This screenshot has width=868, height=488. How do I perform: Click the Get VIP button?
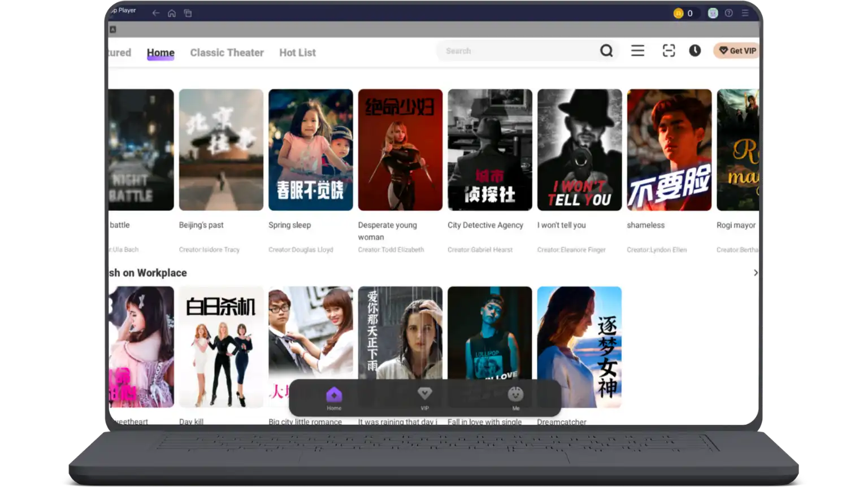pyautogui.click(x=737, y=51)
